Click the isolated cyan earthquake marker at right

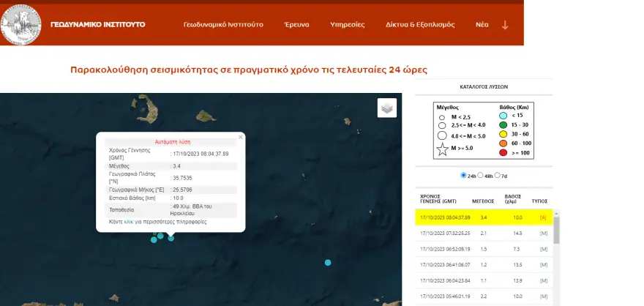(x=328, y=262)
